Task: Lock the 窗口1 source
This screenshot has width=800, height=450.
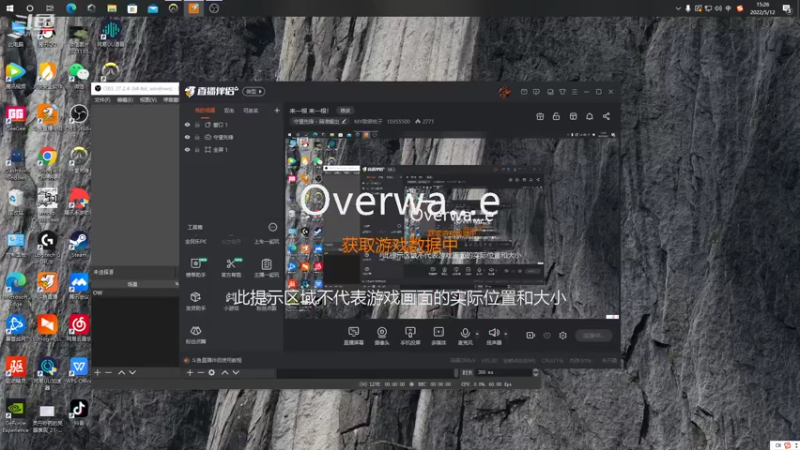Action: pyautogui.click(x=197, y=124)
